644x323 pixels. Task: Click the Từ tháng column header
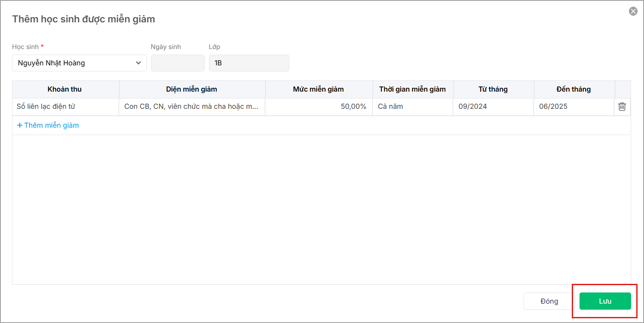493,89
